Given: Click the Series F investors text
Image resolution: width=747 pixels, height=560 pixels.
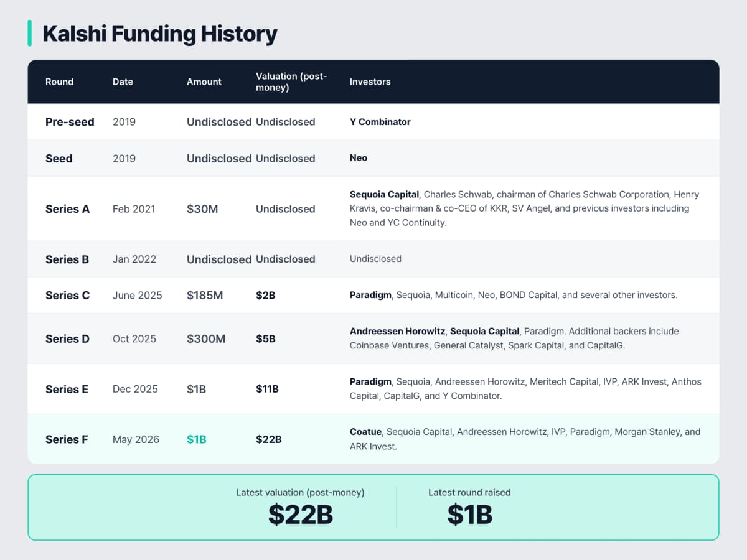Looking at the screenshot, I should pos(525,439).
